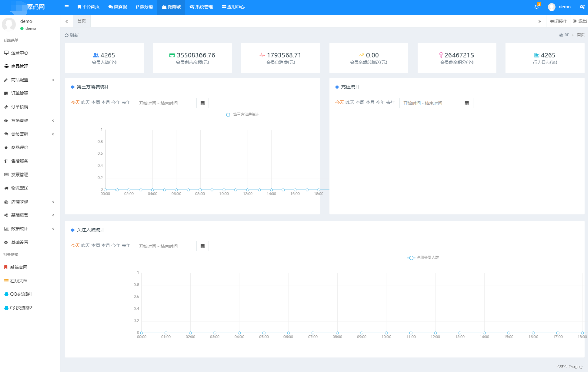
Task: Click the settings gears icon top right
Action: click(x=582, y=7)
